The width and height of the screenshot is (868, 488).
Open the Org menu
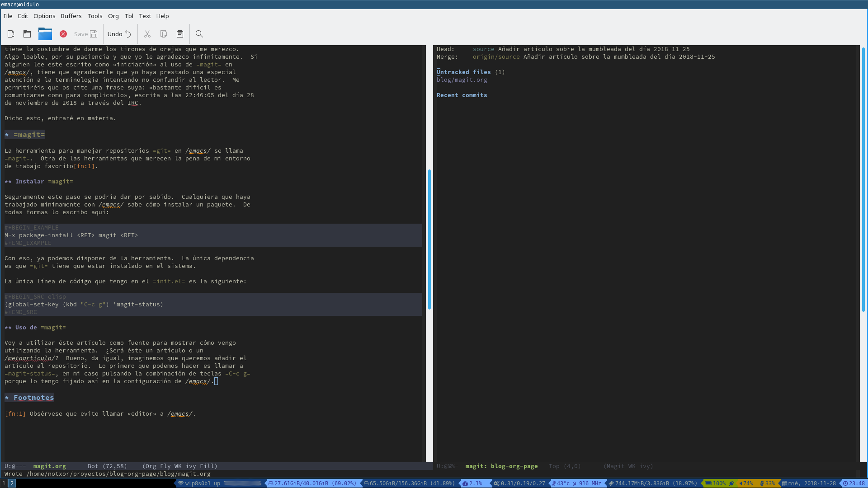(x=113, y=16)
